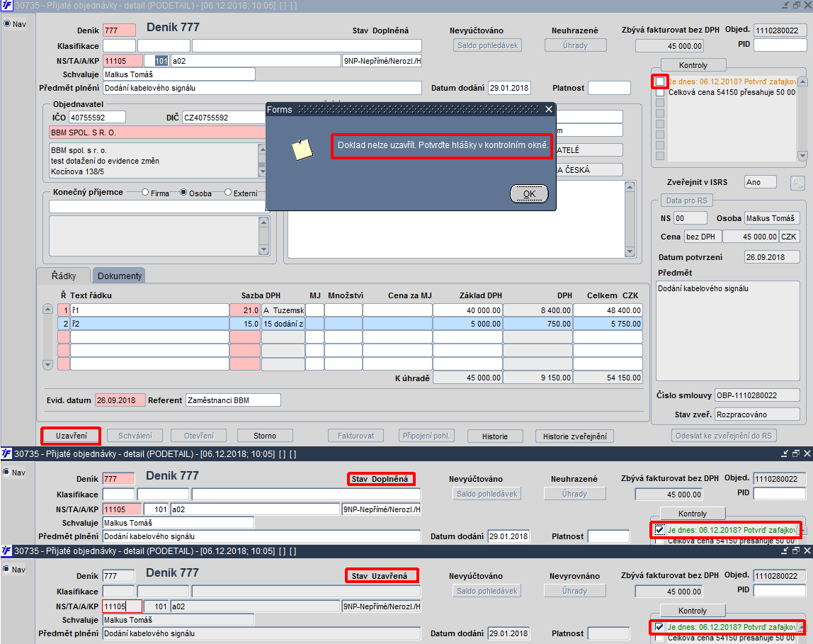This screenshot has width=813, height=644.
Task: Click the Zveřejnit v ISRS Ano field
Action: [x=761, y=182]
